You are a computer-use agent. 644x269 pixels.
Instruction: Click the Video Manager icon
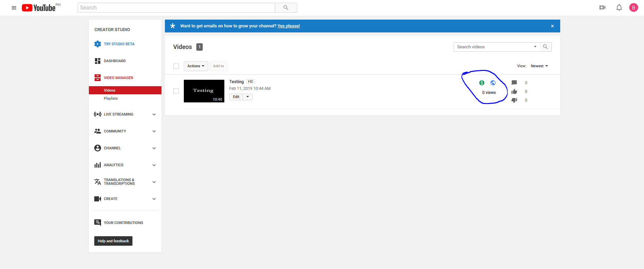tap(98, 78)
